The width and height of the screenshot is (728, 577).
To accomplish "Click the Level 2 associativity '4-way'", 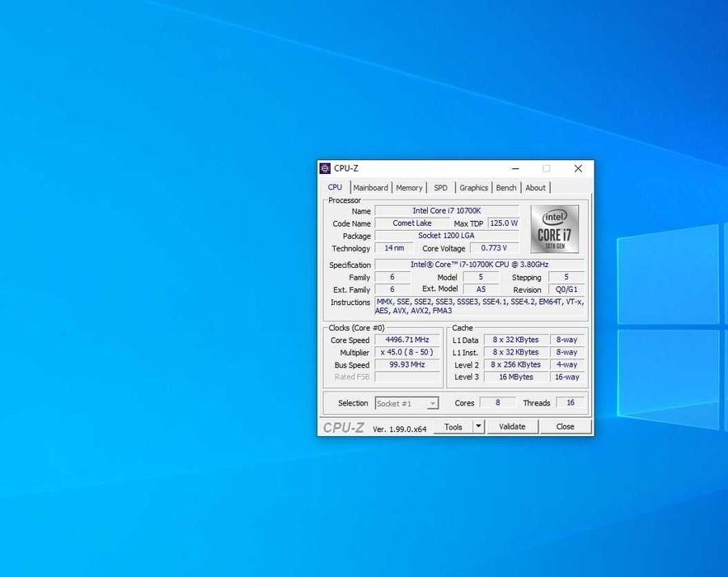I will (x=567, y=365).
